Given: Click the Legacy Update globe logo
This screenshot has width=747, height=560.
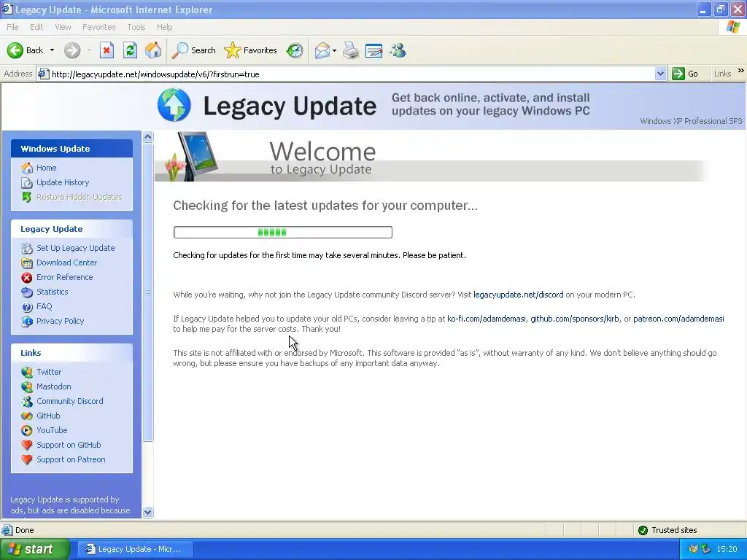Looking at the screenshot, I should (x=174, y=105).
